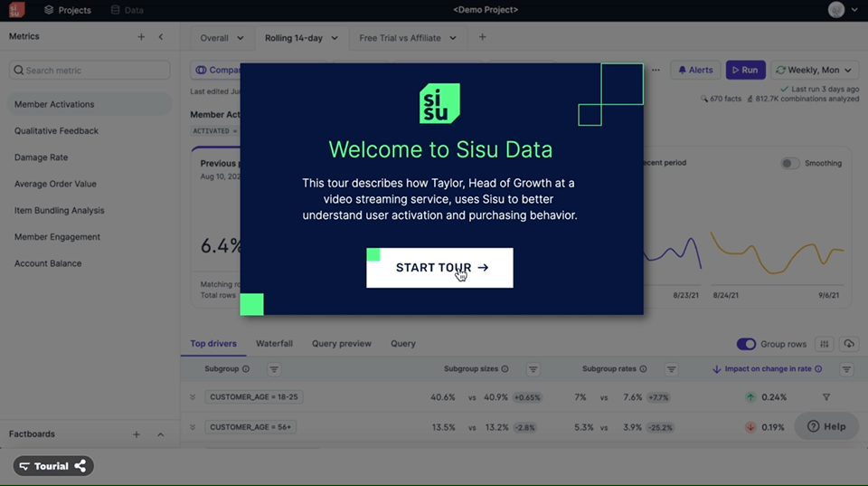868x486 pixels.
Task: Expand the user account chevron
Action: click(x=856, y=10)
